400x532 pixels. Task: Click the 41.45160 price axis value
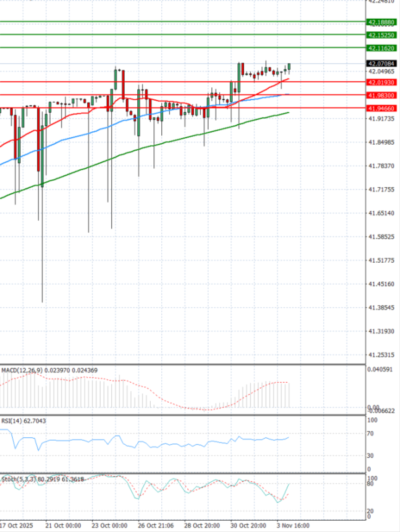point(381,284)
